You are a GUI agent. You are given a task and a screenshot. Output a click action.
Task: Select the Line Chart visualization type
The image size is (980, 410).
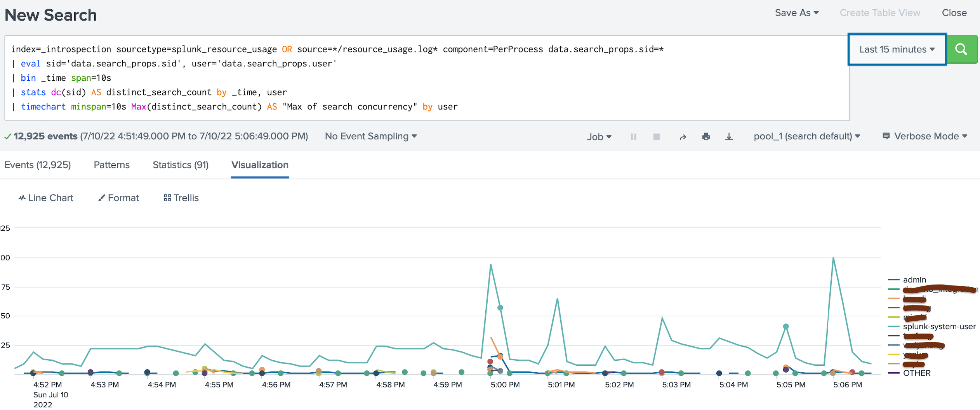point(45,198)
